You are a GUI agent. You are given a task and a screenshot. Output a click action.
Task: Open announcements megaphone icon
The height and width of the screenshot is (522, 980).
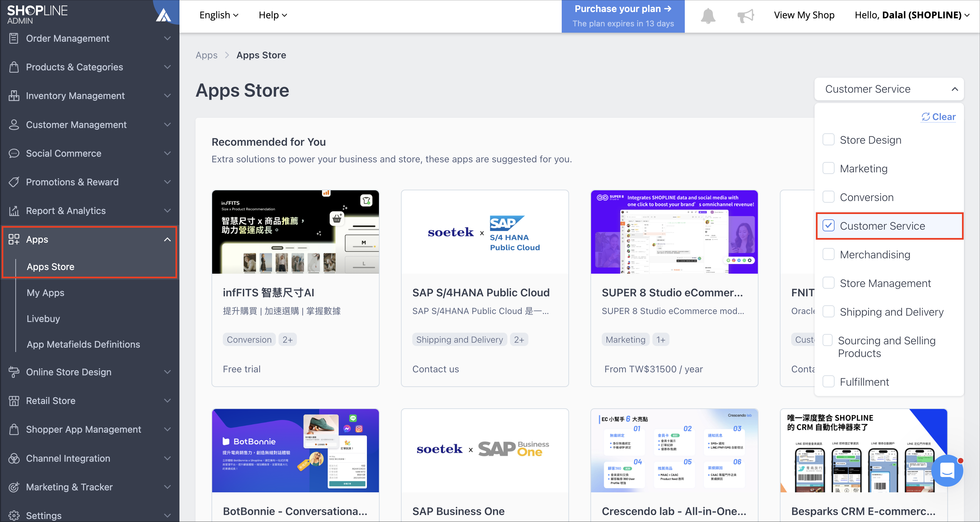(745, 16)
